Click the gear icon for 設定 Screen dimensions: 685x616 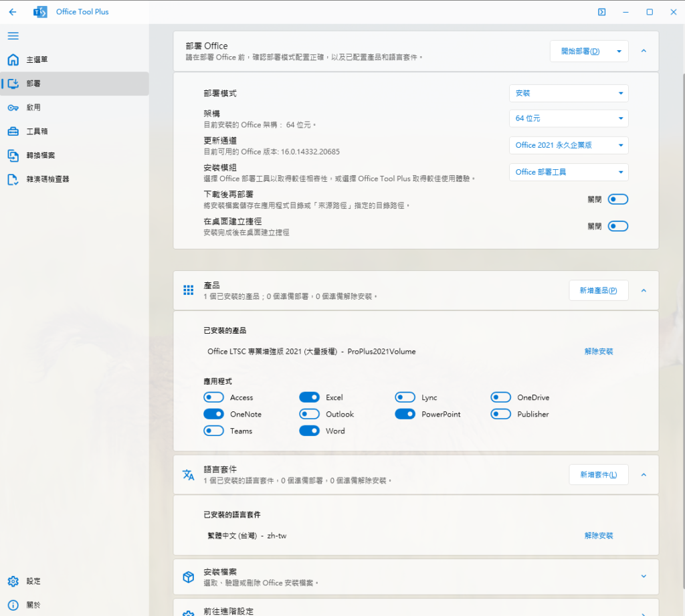tap(13, 581)
